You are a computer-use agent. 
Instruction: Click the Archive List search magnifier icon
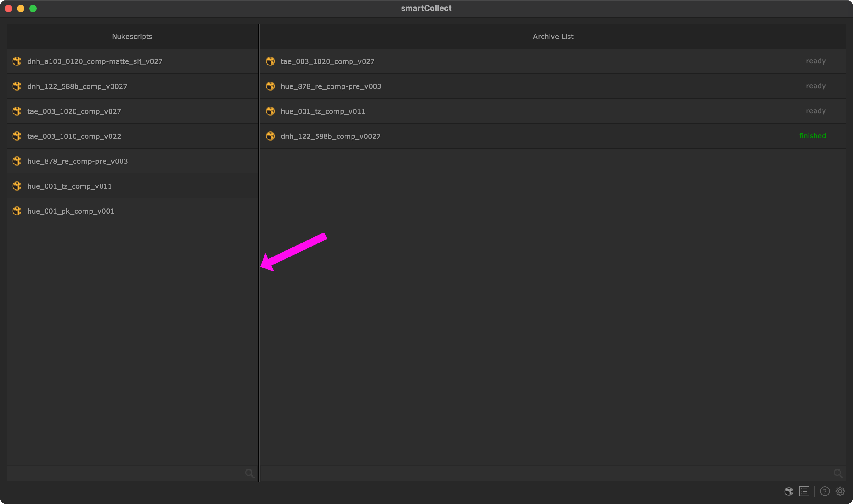pyautogui.click(x=838, y=474)
